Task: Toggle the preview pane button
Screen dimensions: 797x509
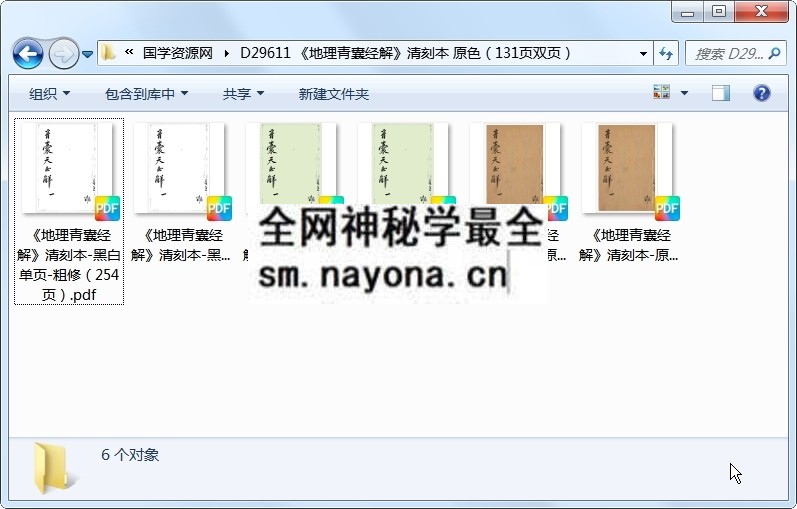Action: [720, 93]
